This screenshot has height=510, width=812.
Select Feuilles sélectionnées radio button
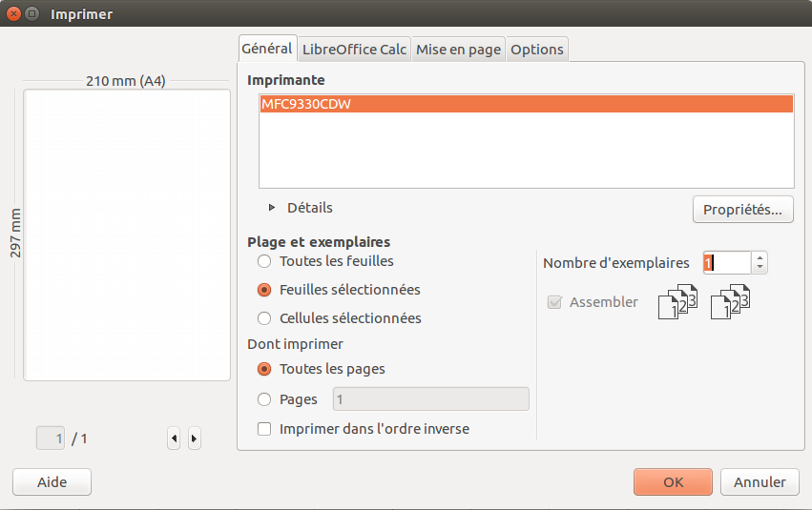click(x=264, y=290)
